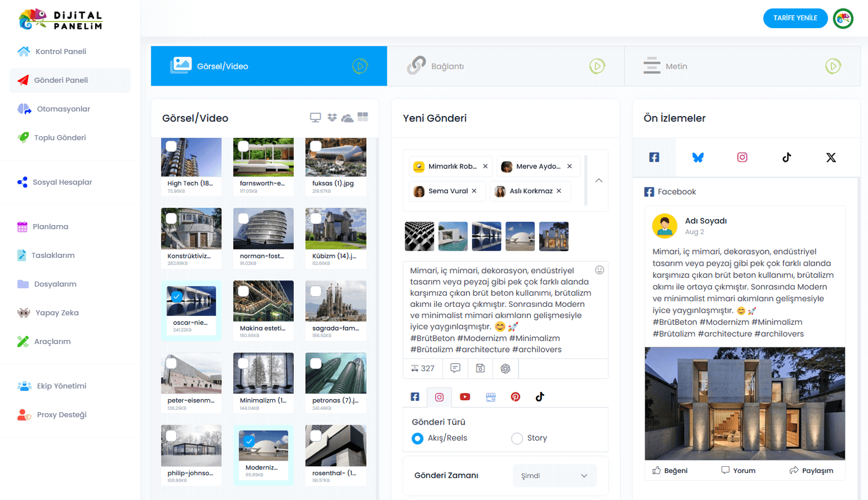The height and width of the screenshot is (500, 868).
Task: Open the Pinterest post settings icon
Action: [515, 397]
